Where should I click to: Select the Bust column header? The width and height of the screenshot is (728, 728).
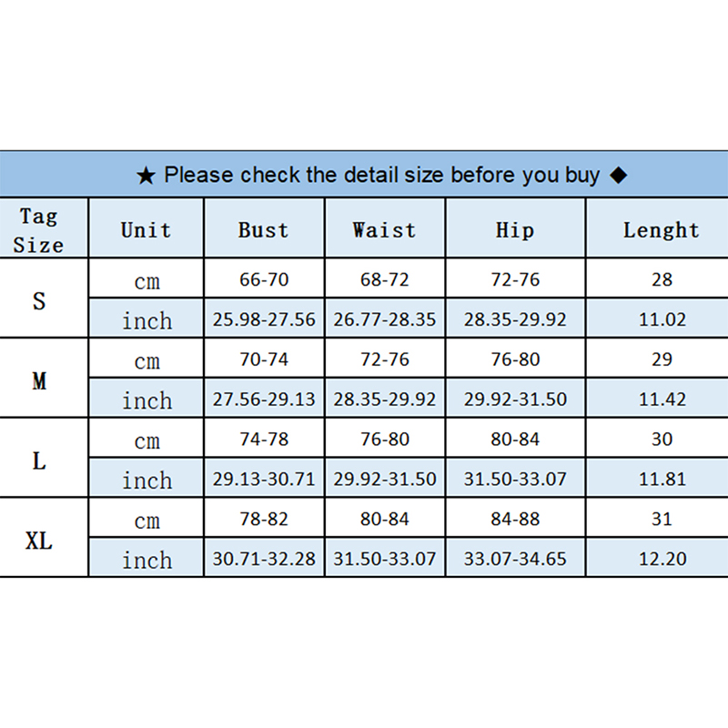(x=264, y=229)
